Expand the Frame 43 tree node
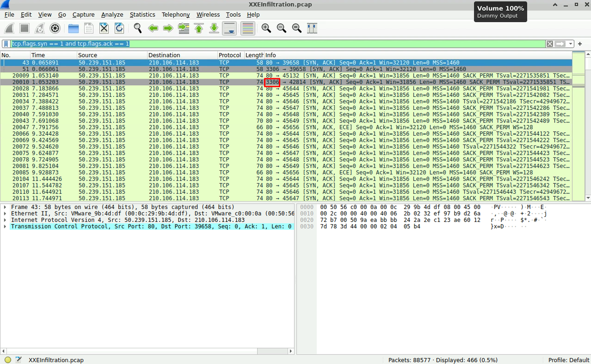591x364 pixels. click(x=5, y=207)
